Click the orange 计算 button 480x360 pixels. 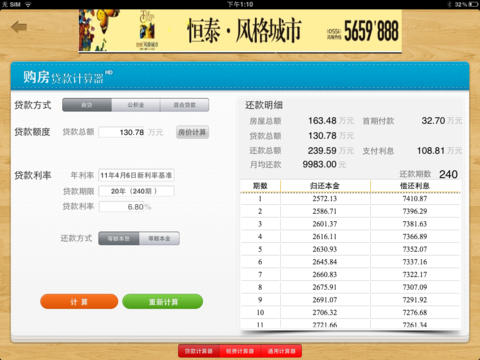tap(79, 302)
